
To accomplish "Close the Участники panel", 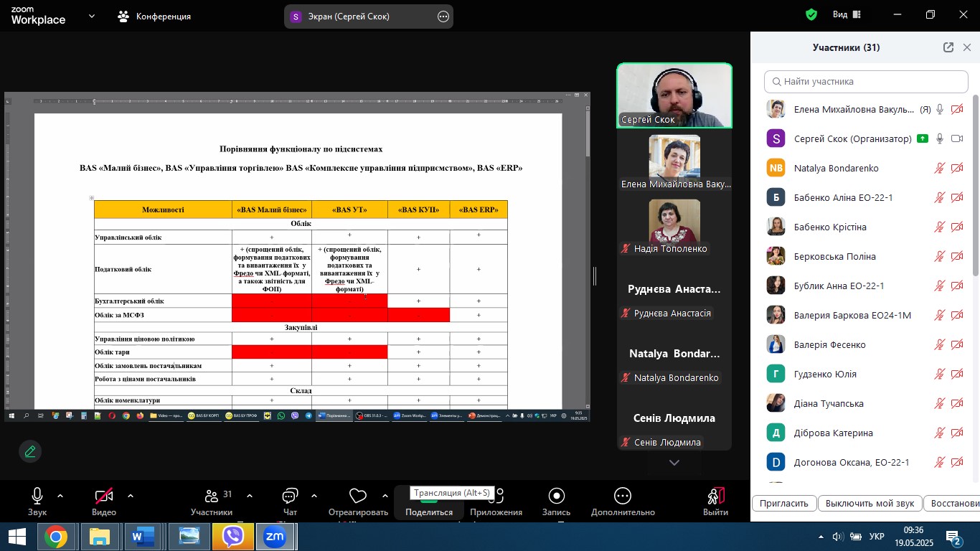I will point(967,47).
